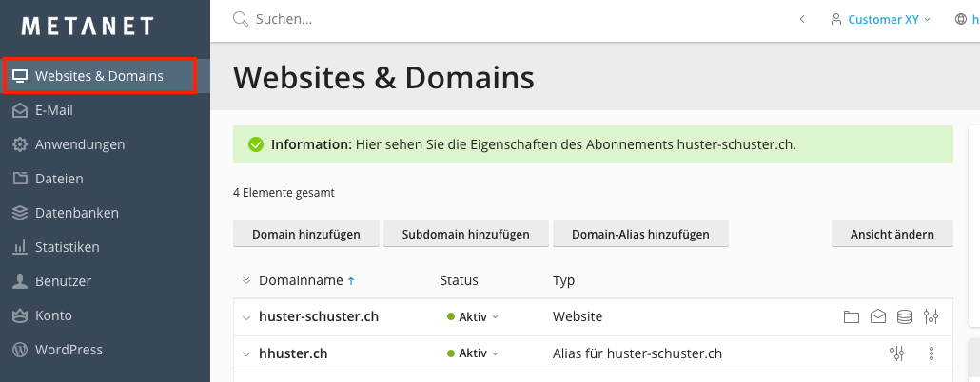
Task: Expand the huster-schuster.ch row chevron
Action: pyautogui.click(x=246, y=317)
